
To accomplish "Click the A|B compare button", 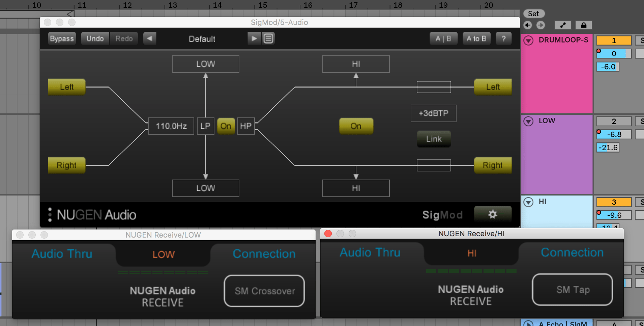I will pos(443,38).
